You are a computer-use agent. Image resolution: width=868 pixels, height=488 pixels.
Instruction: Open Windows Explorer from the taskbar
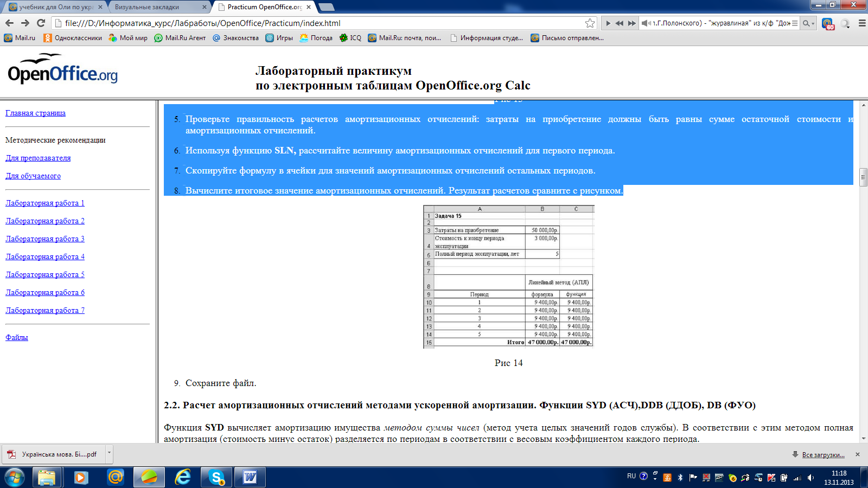click(x=47, y=477)
